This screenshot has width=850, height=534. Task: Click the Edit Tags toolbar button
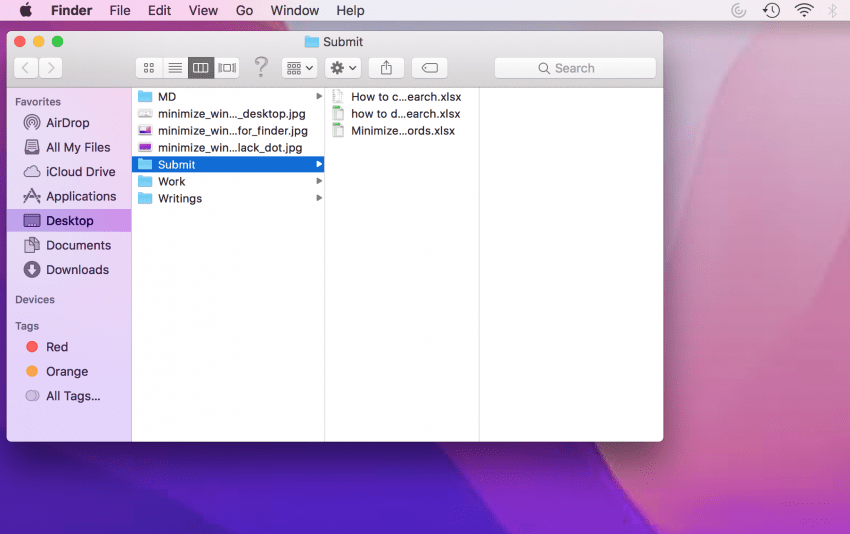[x=429, y=68]
